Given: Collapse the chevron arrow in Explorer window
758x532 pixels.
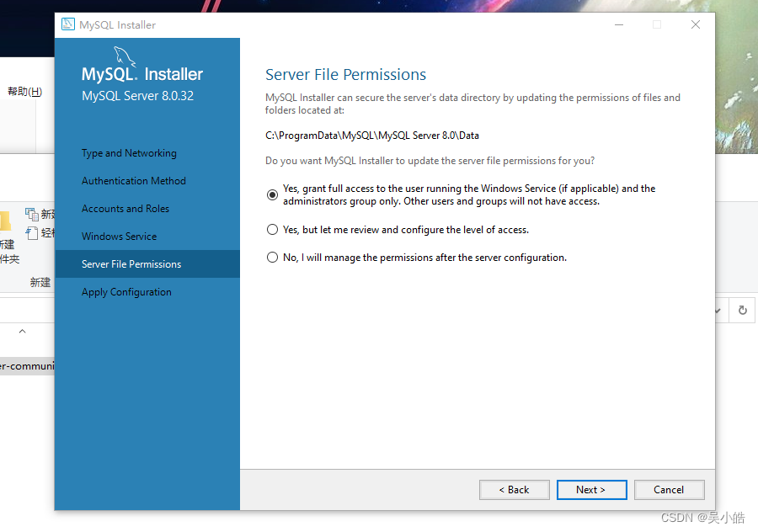Looking at the screenshot, I should 22,331.
